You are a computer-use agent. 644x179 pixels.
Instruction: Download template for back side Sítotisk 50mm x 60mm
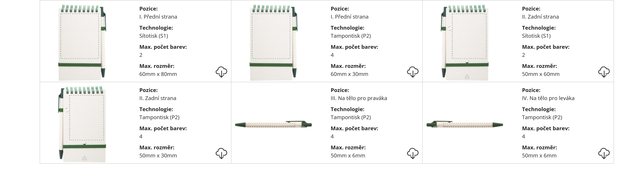(604, 72)
